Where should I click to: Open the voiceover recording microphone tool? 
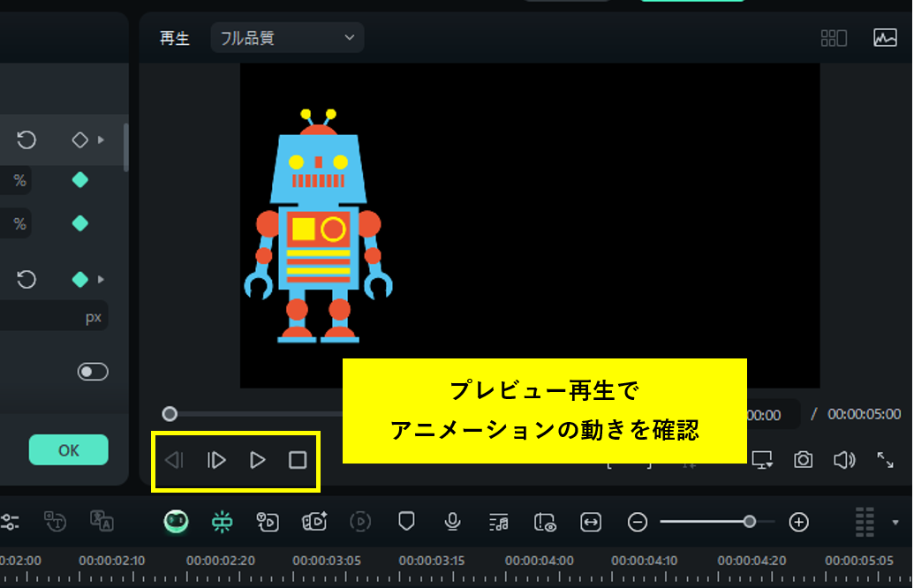[452, 522]
